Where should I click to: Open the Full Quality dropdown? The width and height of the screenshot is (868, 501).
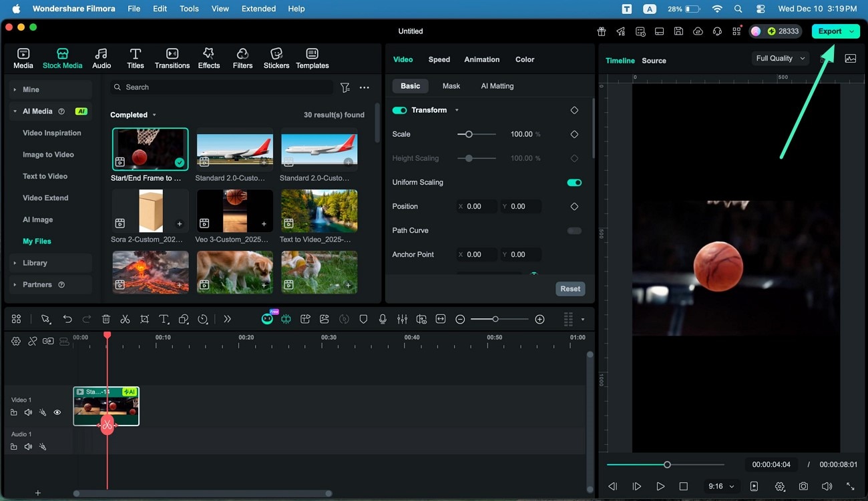point(779,58)
